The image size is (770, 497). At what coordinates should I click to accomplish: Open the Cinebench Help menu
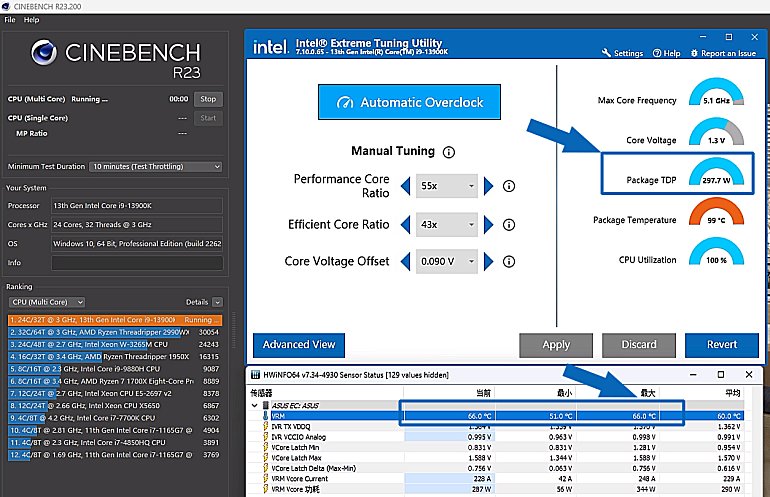point(32,20)
